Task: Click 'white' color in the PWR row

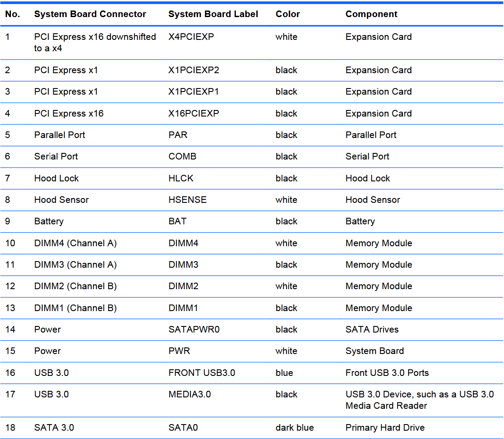Action: [286, 351]
